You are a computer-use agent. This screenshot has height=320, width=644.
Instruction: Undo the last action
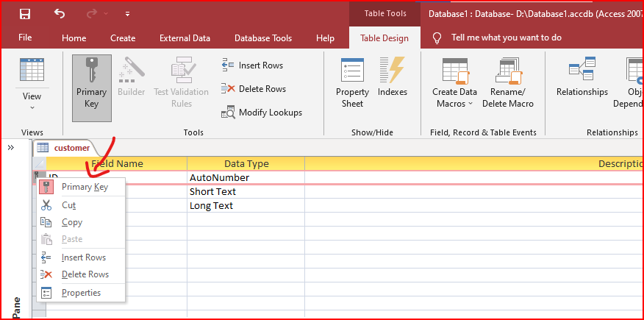coord(59,14)
